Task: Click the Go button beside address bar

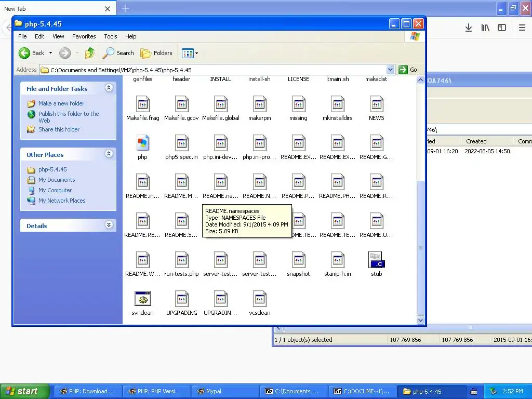Action: pos(408,70)
